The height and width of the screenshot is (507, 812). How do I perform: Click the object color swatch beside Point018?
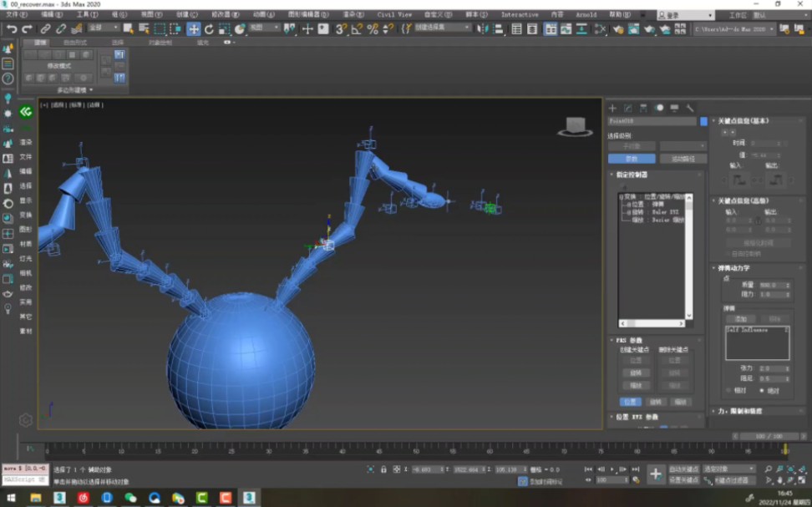(703, 121)
